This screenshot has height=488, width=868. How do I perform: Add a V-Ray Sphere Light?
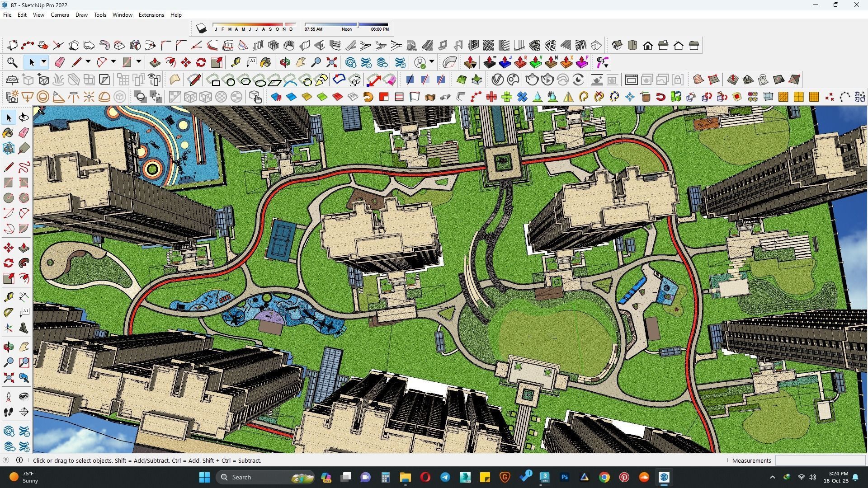point(43,97)
